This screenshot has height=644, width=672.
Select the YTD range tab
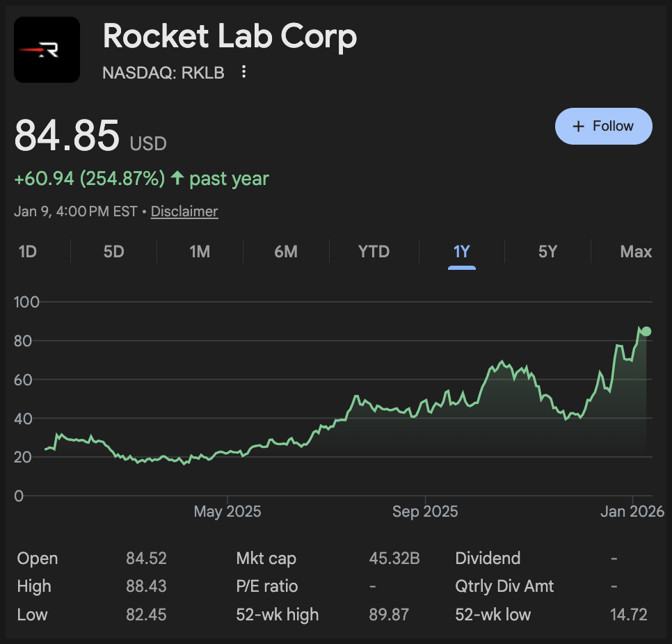tap(374, 252)
